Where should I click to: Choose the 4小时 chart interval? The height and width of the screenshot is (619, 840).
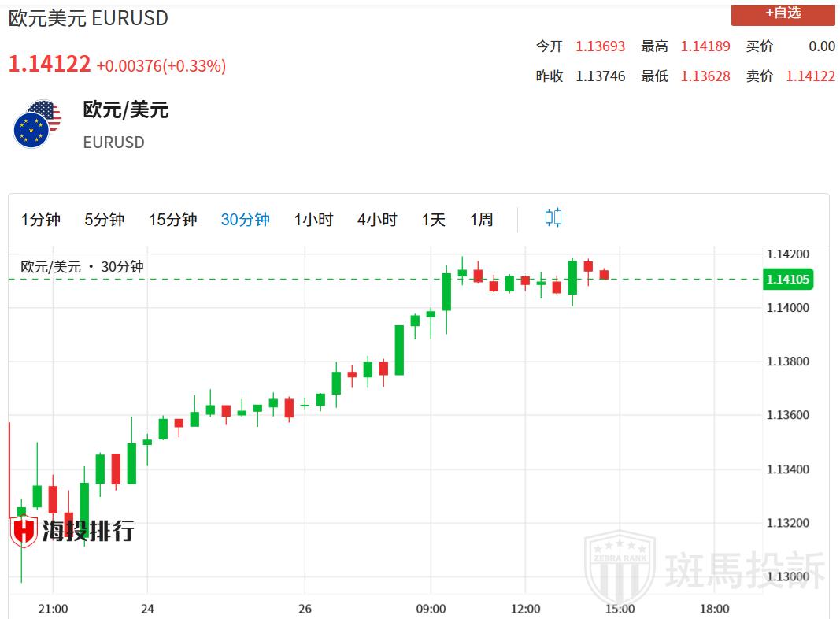pos(377,220)
